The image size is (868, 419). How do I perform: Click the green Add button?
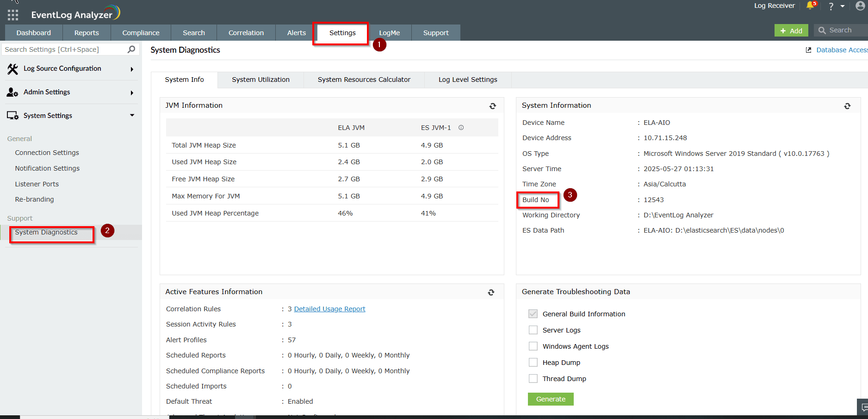click(x=791, y=31)
